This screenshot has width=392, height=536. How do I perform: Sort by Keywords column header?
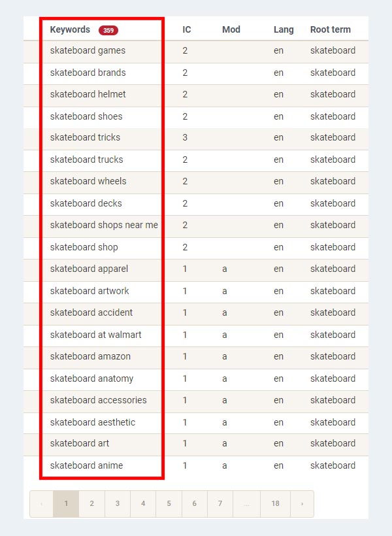tap(70, 30)
